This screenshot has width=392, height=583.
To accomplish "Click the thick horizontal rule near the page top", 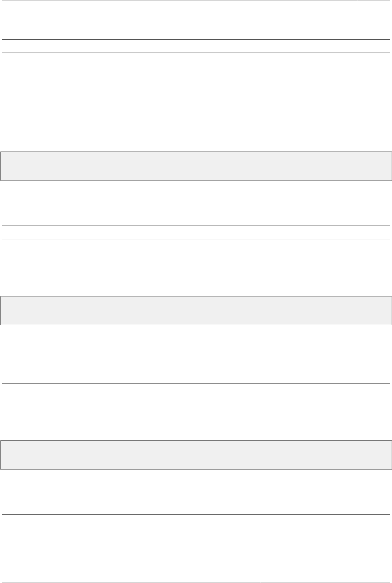I will [x=196, y=40].
